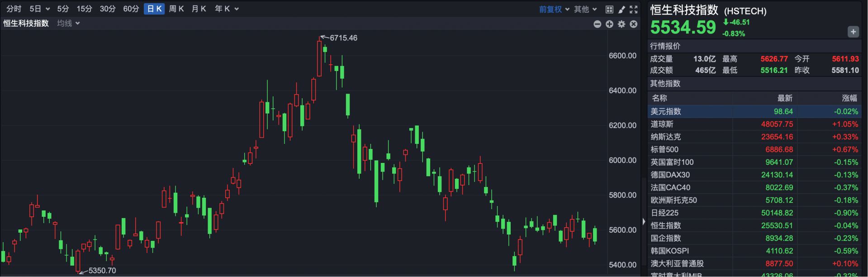Select the 60分 timeframe tab
Viewport: 868px width, 277px height.
click(131, 9)
